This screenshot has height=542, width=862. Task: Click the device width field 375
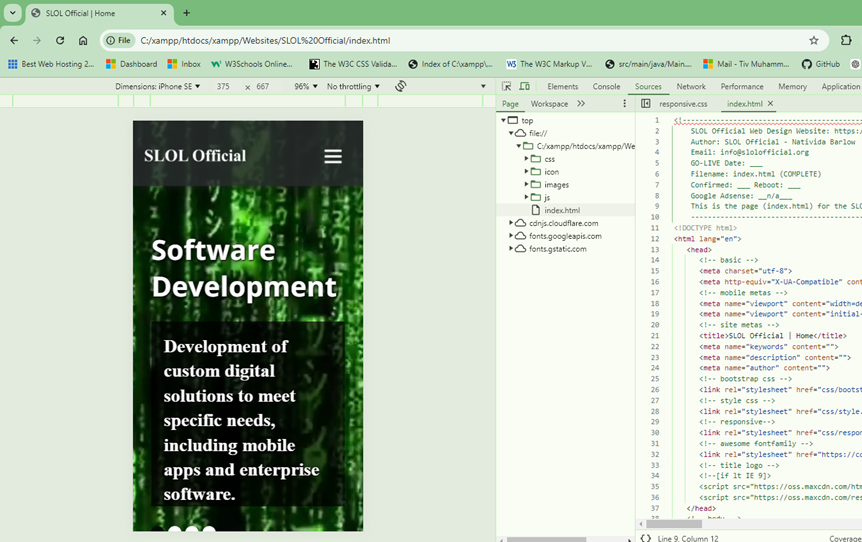(223, 86)
